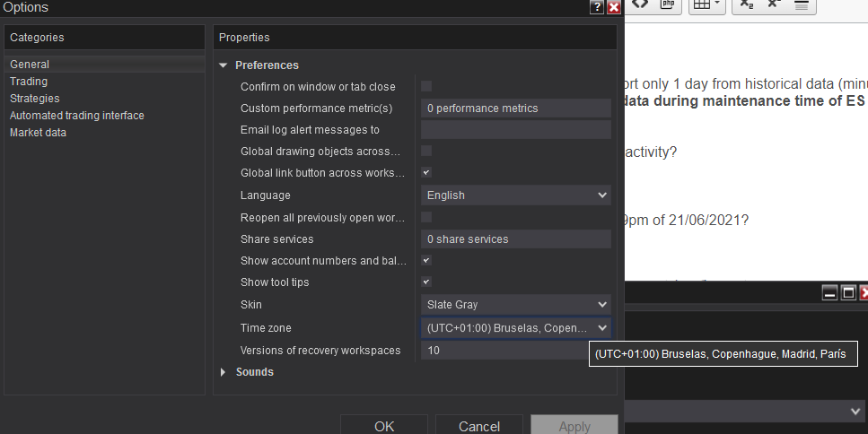
Task: Maximize the lower dark window
Action: coord(846,292)
